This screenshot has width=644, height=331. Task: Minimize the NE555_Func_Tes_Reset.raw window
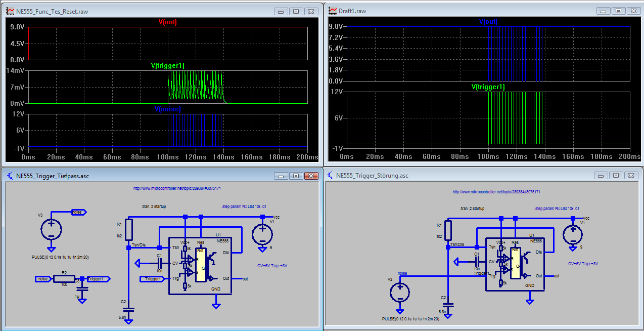pos(282,11)
